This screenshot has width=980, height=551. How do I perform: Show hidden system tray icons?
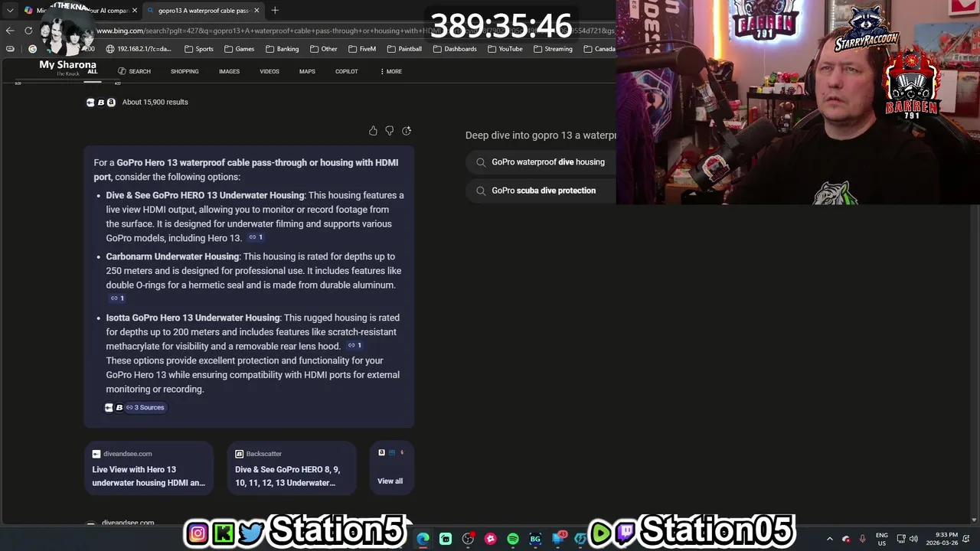[829, 539]
